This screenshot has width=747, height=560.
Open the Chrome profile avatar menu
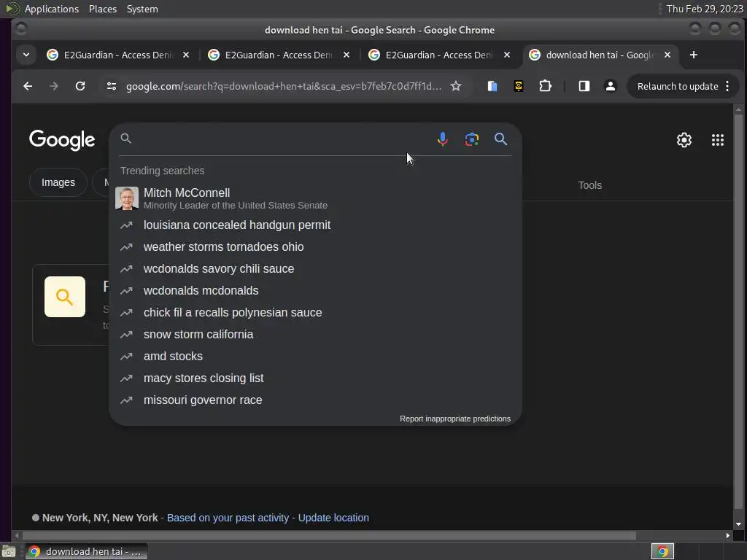pos(611,86)
